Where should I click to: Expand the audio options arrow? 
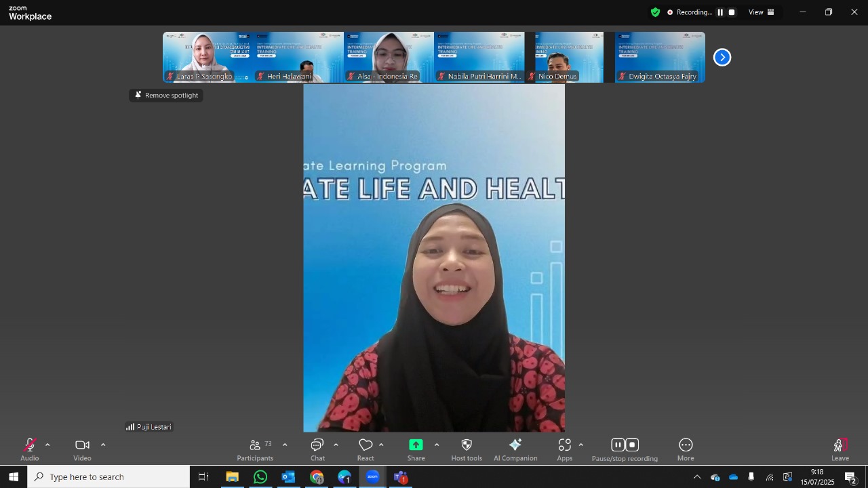pyautogui.click(x=47, y=445)
